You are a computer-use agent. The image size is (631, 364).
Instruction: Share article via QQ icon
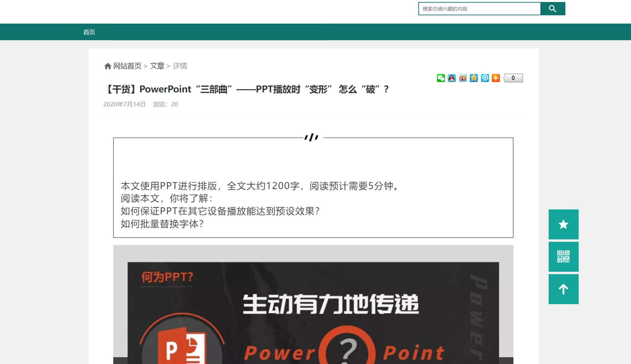point(452,78)
